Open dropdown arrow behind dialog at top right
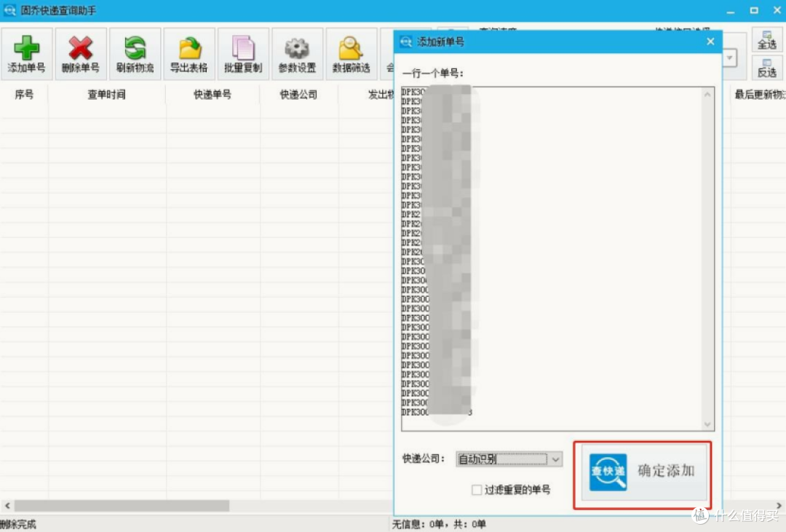 tap(730, 57)
